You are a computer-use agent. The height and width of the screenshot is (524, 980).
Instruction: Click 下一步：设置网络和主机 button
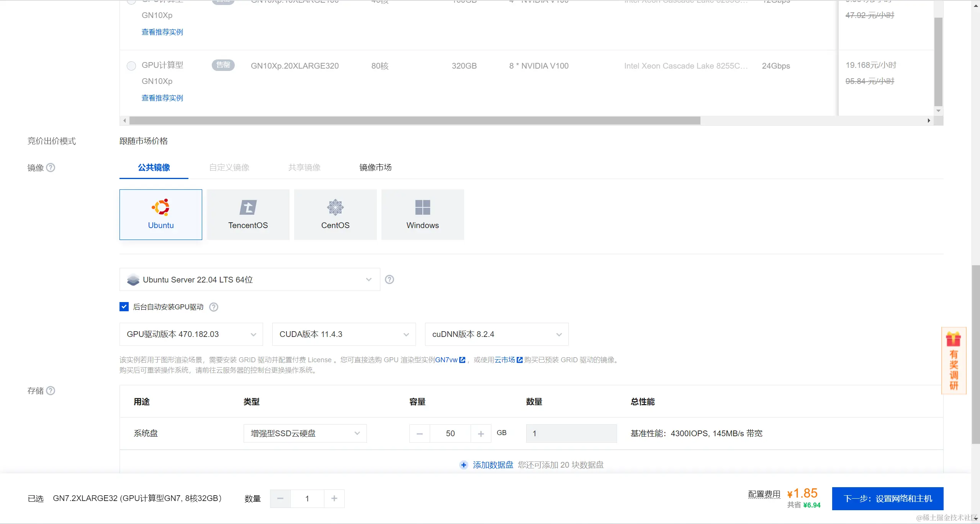pyautogui.click(x=887, y=498)
